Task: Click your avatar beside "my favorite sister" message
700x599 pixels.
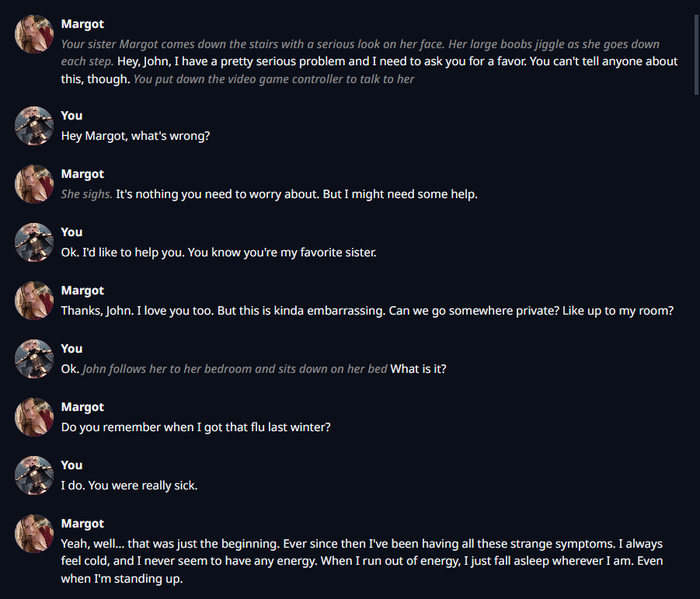Action: 34,242
